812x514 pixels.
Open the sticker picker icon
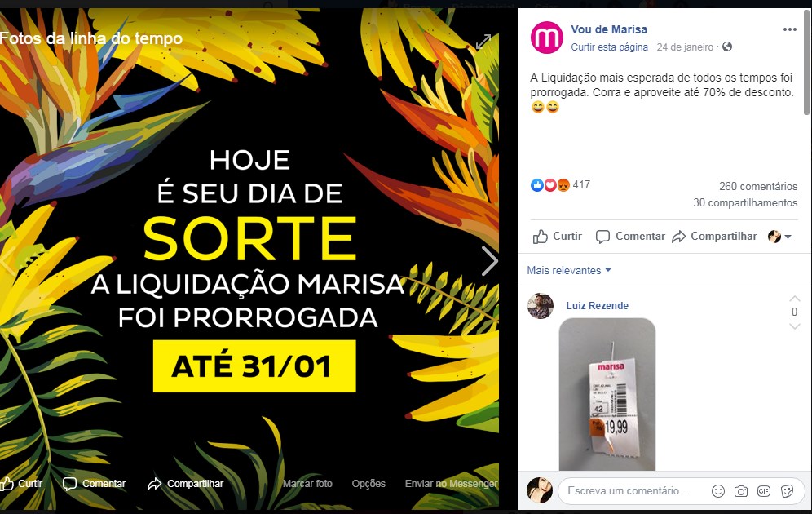(788, 491)
